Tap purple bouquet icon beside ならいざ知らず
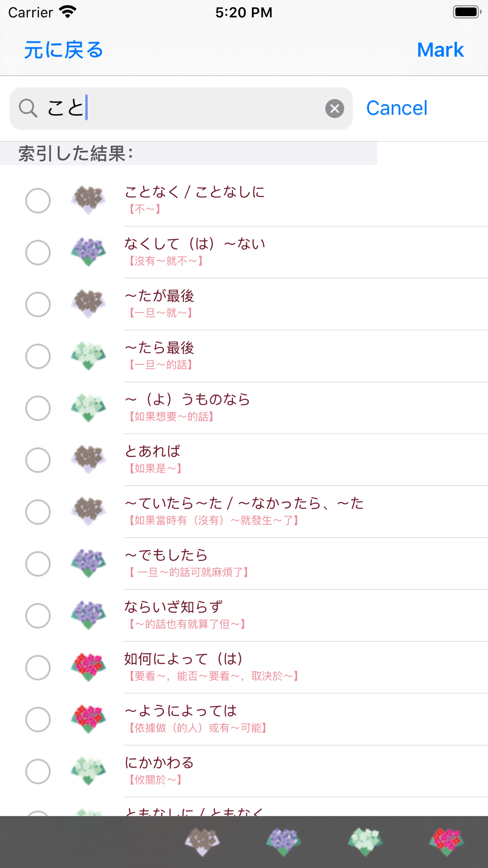Screen dimensions: 488x868 (88, 616)
